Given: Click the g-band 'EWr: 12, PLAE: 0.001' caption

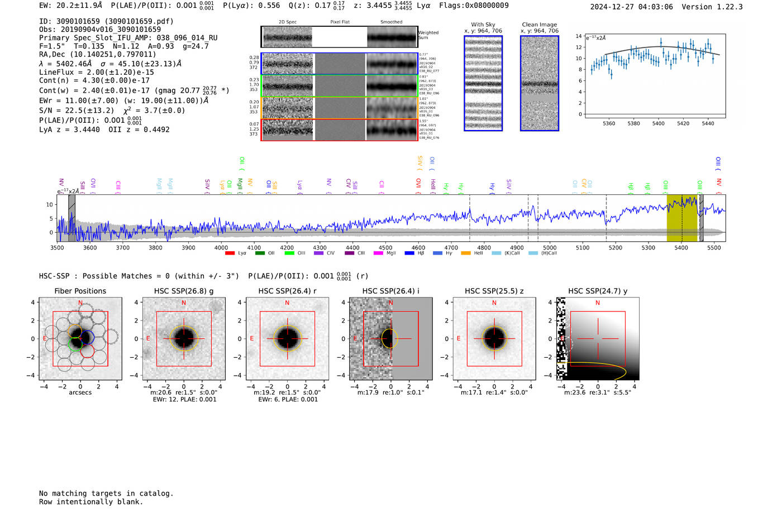Looking at the screenshot, I should 184,400.
